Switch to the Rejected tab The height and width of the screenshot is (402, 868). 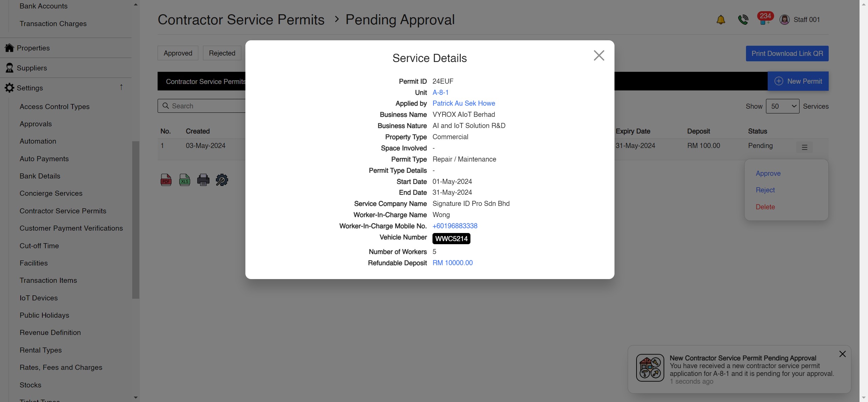(222, 53)
